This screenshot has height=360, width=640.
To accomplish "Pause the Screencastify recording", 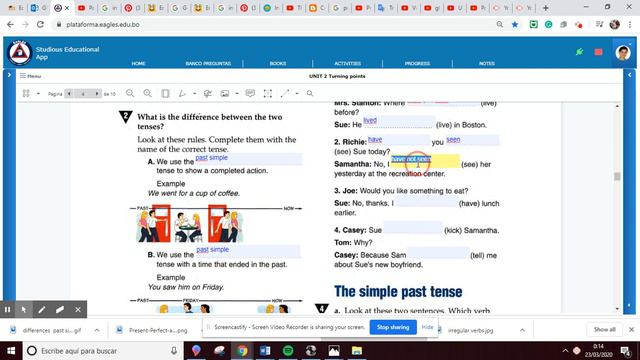I will (7, 309).
